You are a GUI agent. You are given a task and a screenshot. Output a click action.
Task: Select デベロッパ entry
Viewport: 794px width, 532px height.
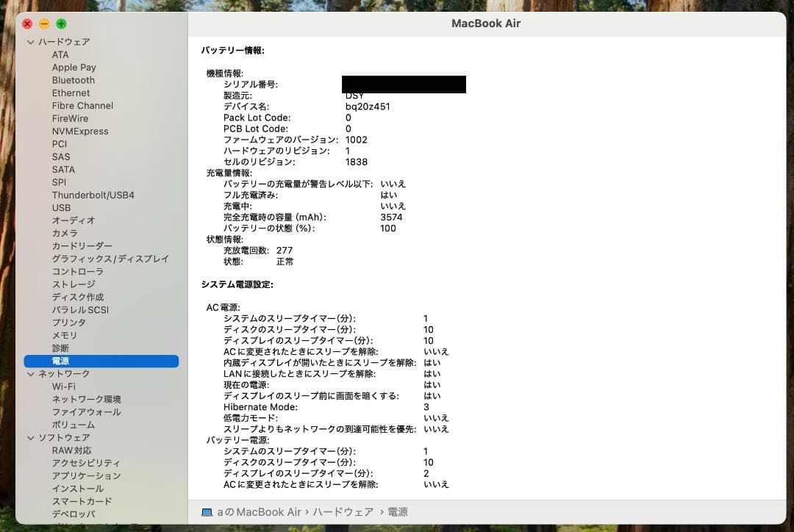[74, 514]
